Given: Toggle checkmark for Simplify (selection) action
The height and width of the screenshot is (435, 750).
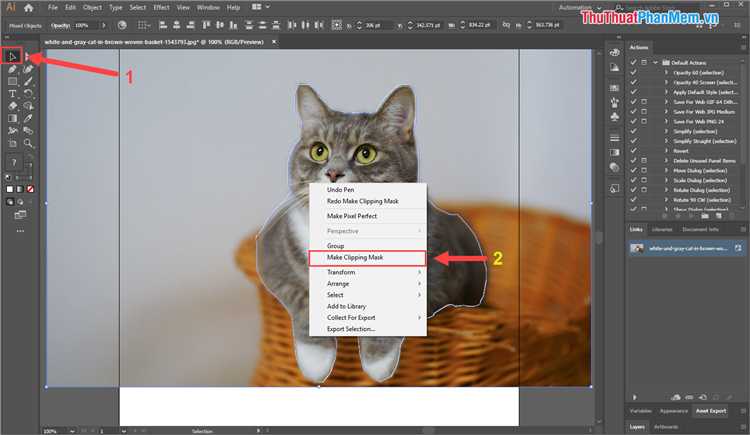Looking at the screenshot, I should (632, 132).
